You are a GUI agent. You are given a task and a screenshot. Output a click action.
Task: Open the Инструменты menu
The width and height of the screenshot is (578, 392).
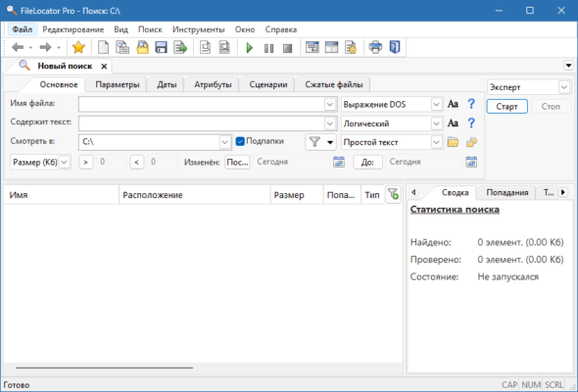(x=198, y=29)
